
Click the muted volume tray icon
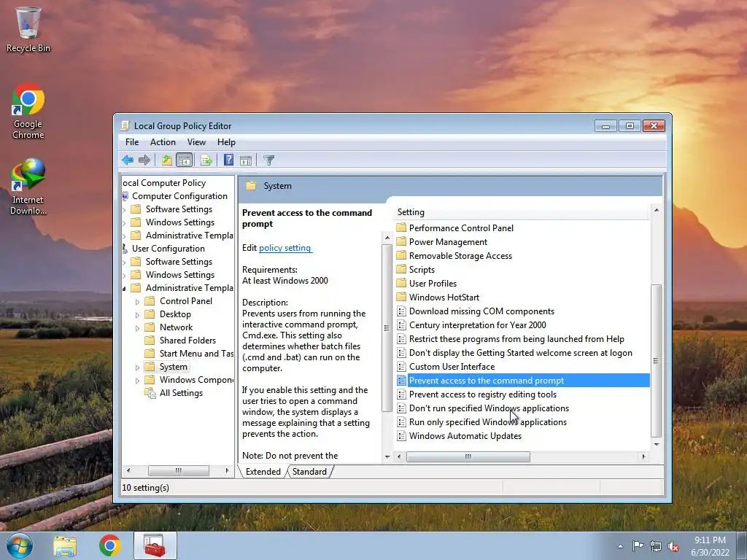point(673,547)
